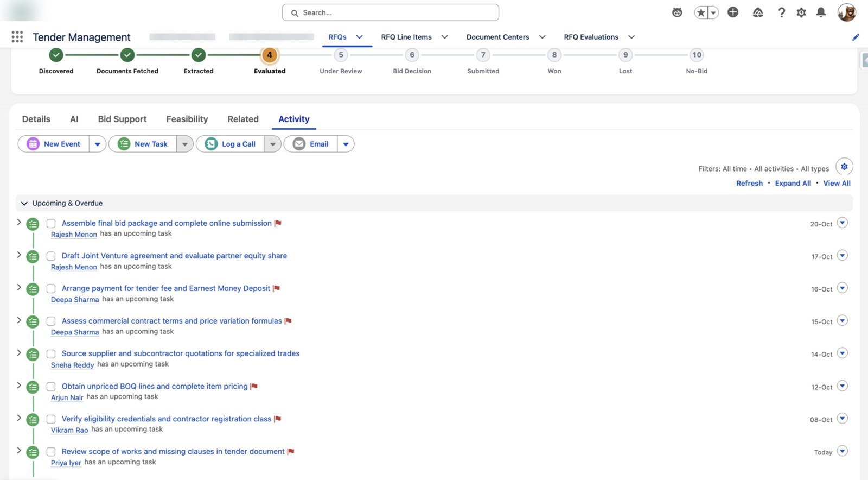Viewport: 868px width, 480px height.
Task: Check the Draft Joint Venture agreement task checkbox
Action: pos(51,256)
